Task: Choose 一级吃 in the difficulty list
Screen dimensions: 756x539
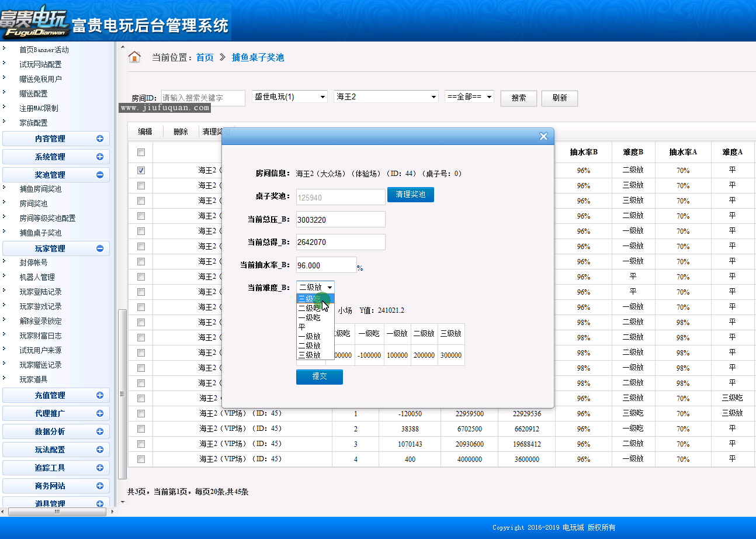Action: pos(315,317)
